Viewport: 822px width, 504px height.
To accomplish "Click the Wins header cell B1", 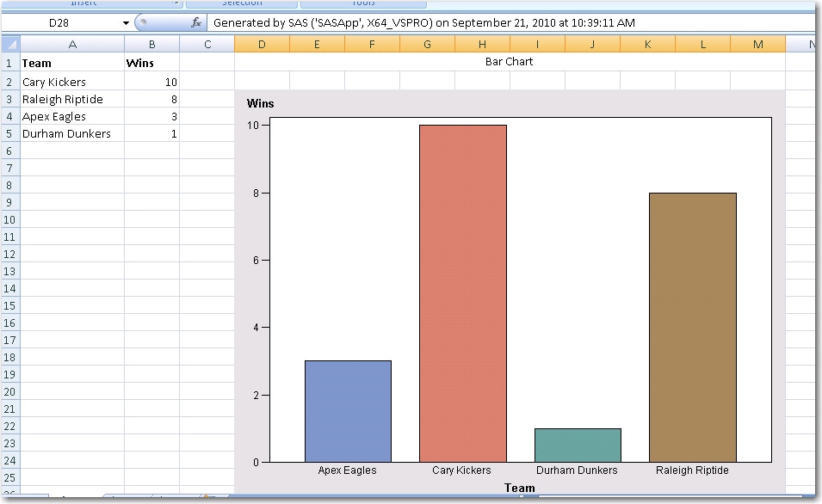I will (151, 64).
